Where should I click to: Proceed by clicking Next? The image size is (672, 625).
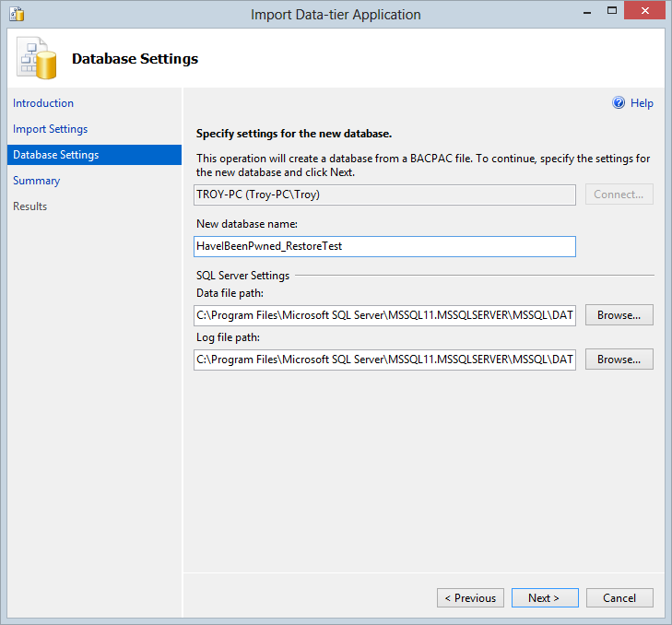pyautogui.click(x=545, y=598)
